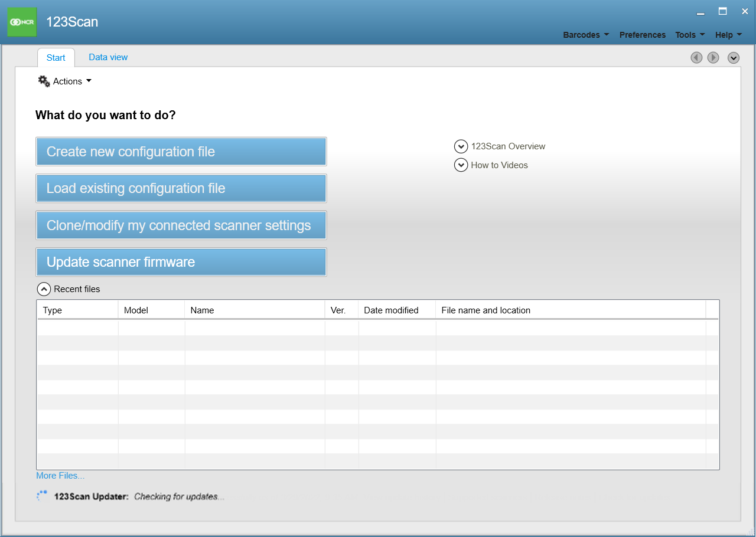Go back with the left navigation arrow
This screenshot has height=537, width=756.
(x=696, y=57)
